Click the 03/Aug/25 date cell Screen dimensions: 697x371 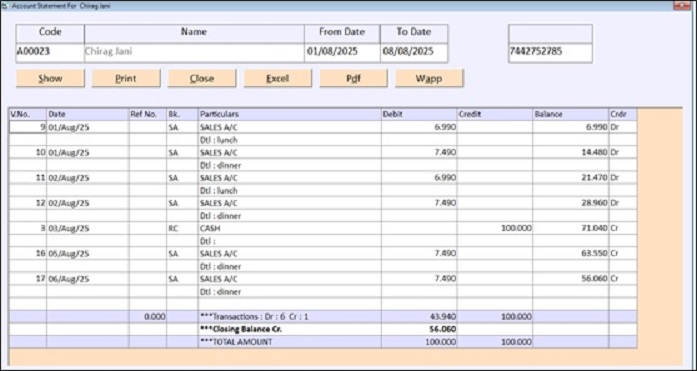coord(88,228)
